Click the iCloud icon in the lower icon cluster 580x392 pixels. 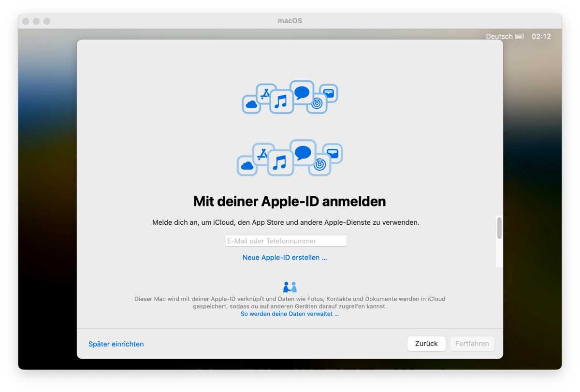click(247, 166)
